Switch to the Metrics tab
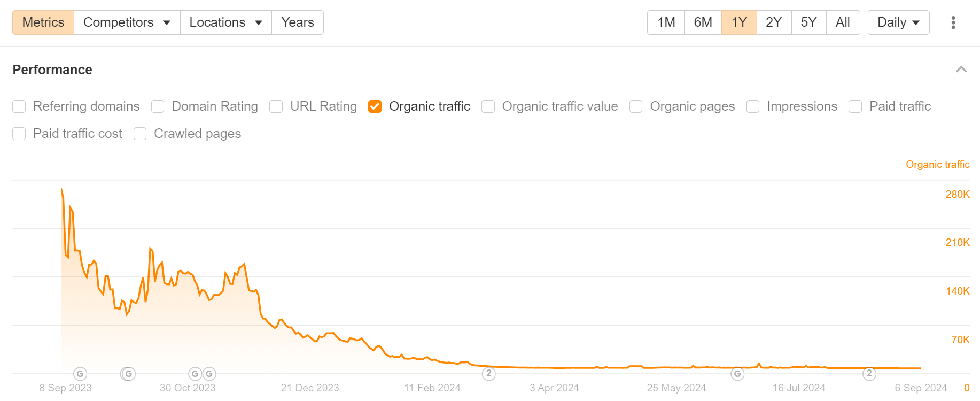The image size is (980, 401). pyautogui.click(x=43, y=22)
